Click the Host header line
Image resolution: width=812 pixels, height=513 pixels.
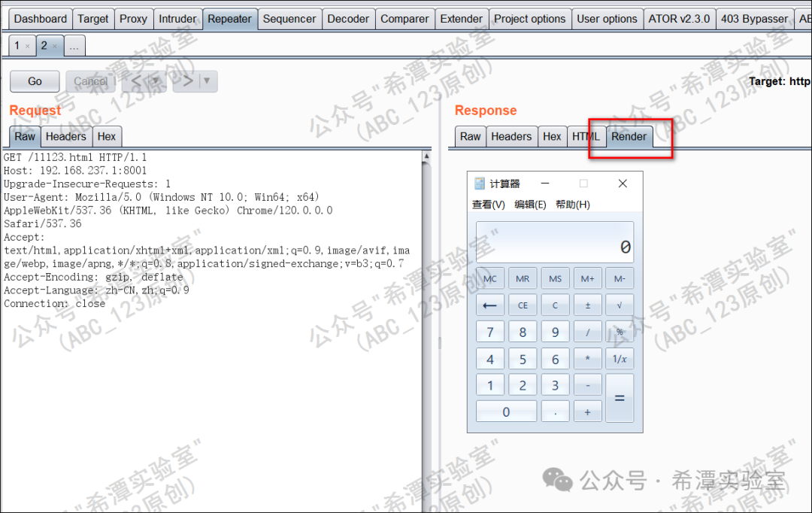[75, 171]
